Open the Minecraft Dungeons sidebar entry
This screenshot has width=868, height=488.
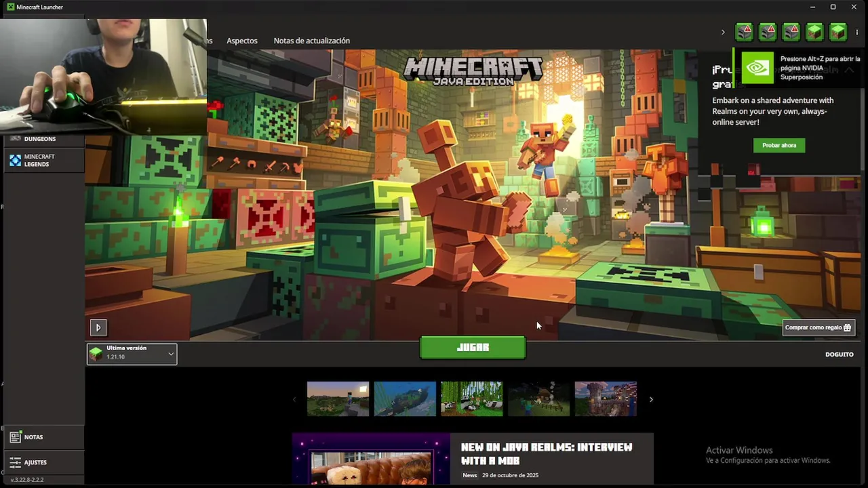point(44,139)
